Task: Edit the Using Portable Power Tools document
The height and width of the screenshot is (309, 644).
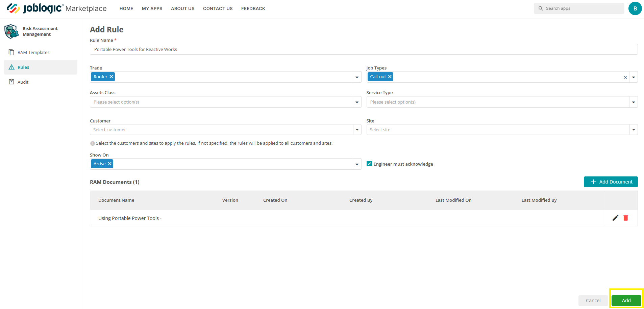Action: coord(616,218)
